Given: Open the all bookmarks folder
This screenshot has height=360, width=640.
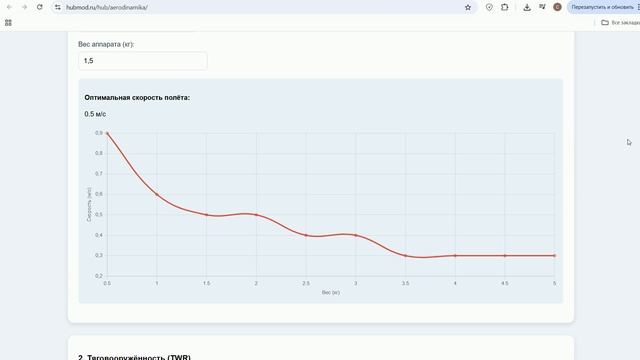Looking at the screenshot, I should 620,23.
